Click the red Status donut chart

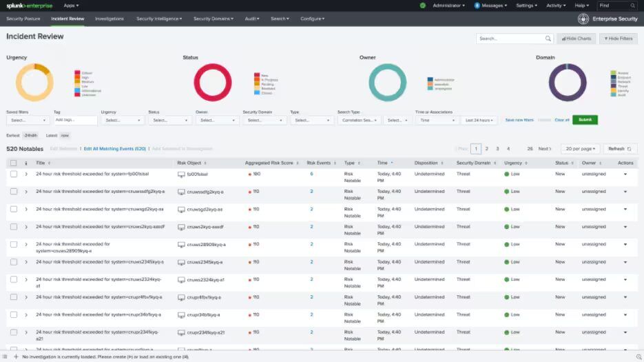(x=213, y=82)
